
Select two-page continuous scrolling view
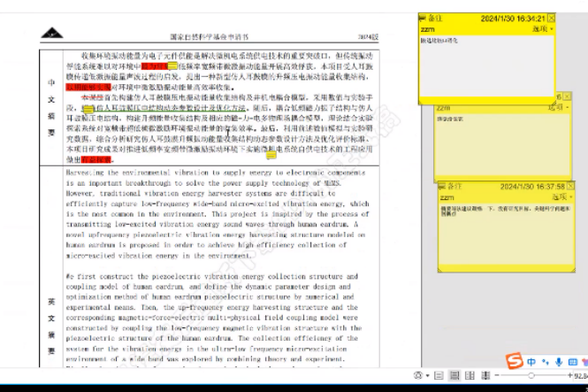485,376
